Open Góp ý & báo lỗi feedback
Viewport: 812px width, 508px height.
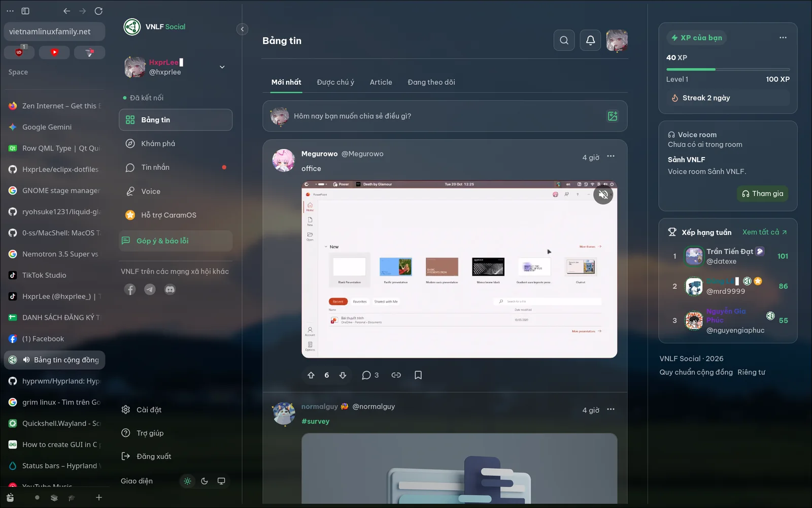click(176, 241)
